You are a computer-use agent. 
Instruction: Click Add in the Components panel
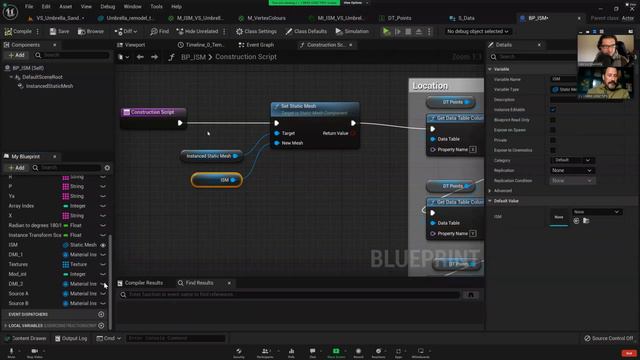(16, 55)
